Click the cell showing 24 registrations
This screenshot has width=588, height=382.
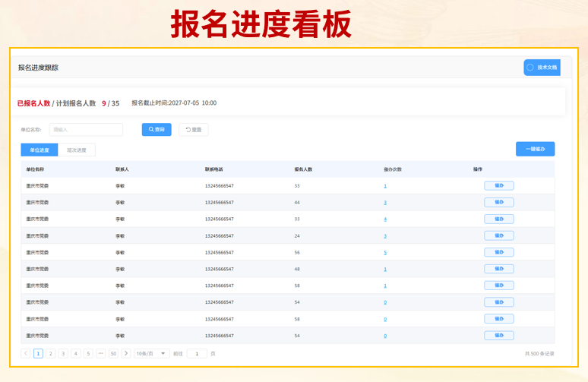click(x=297, y=236)
